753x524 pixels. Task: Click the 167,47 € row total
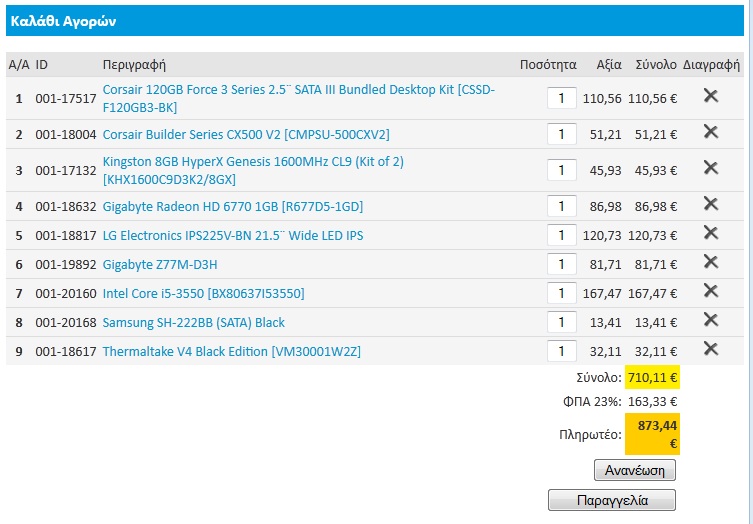[652, 293]
